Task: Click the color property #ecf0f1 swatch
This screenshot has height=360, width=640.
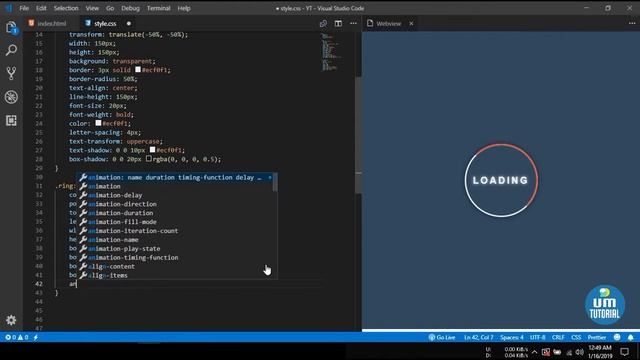Action: [98, 123]
